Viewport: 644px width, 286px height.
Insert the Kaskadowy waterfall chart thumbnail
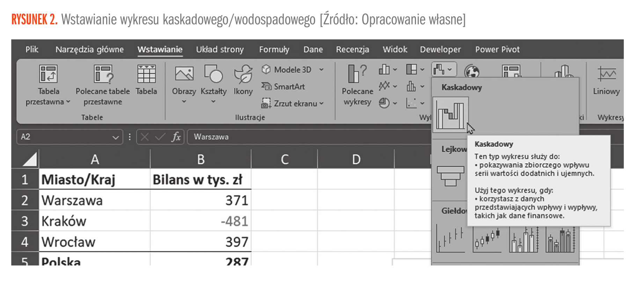(x=450, y=114)
